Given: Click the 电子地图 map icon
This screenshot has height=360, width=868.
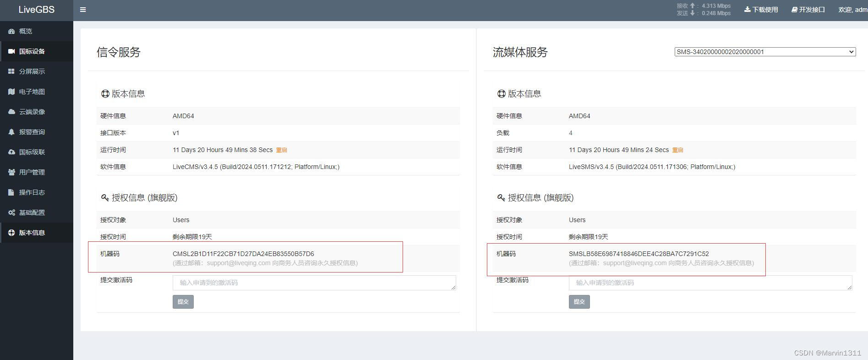Looking at the screenshot, I should [x=11, y=92].
